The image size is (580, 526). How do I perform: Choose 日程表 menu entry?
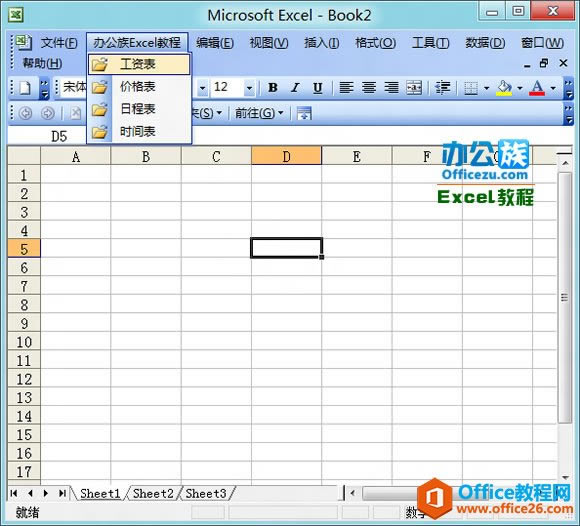[x=139, y=109]
